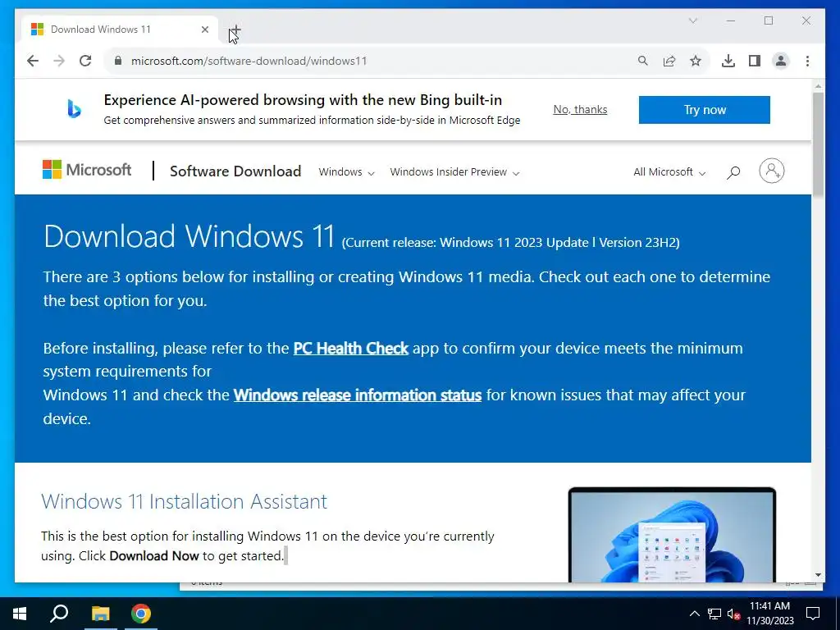The width and height of the screenshot is (840, 630).
Task: Click the scrollbar up arrow
Action: (x=818, y=85)
